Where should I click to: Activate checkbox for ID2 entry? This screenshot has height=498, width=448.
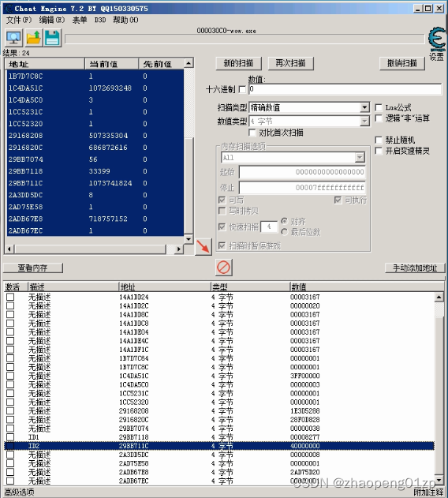pos(10,446)
